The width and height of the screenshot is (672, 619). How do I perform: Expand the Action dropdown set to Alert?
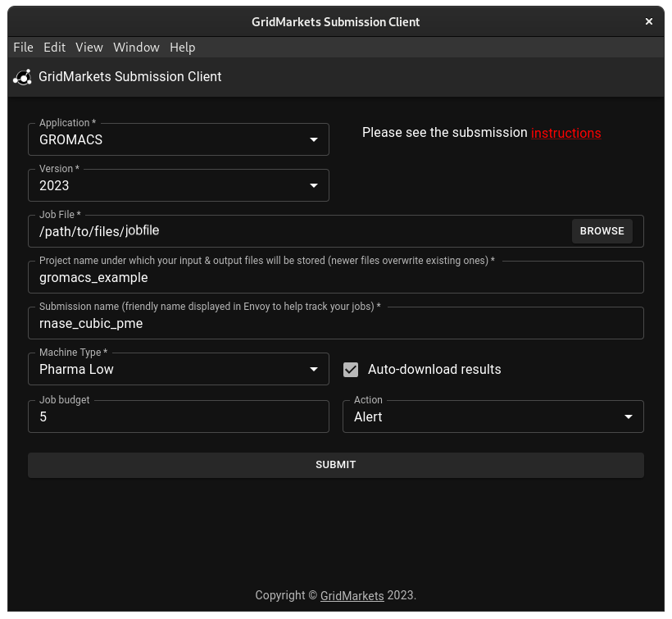click(493, 417)
